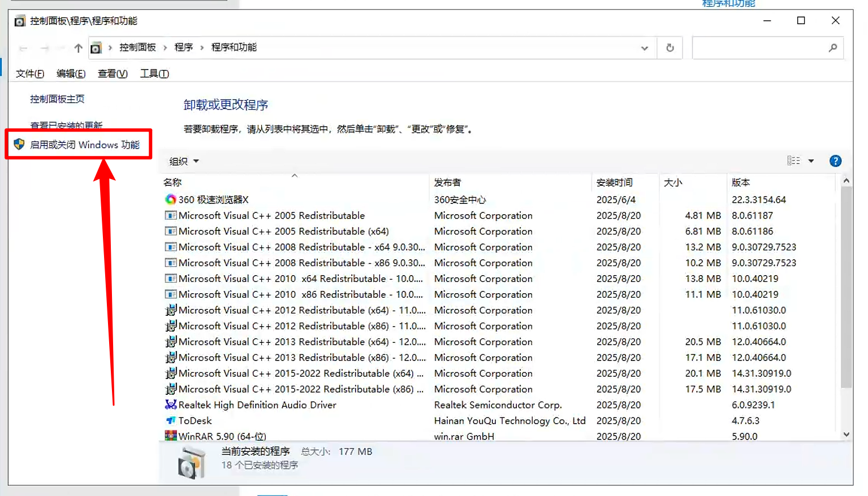Image resolution: width=868 pixels, height=496 pixels.
Task: Click the Realtek High Definition Audio Driver icon
Action: [170, 404]
